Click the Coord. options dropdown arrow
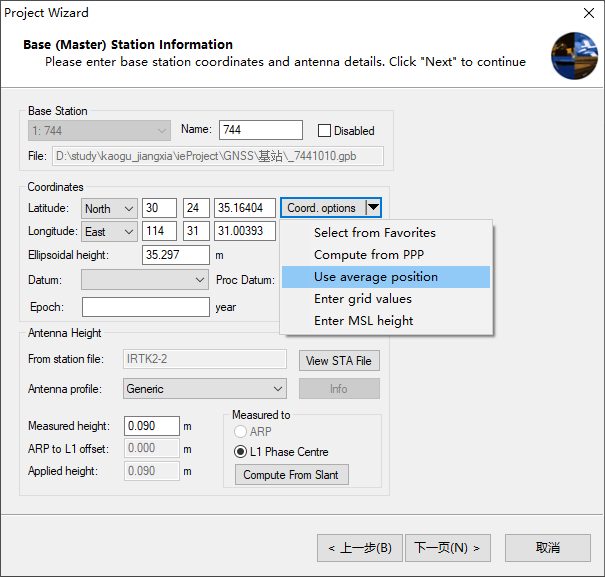The width and height of the screenshot is (605, 577). point(373,208)
